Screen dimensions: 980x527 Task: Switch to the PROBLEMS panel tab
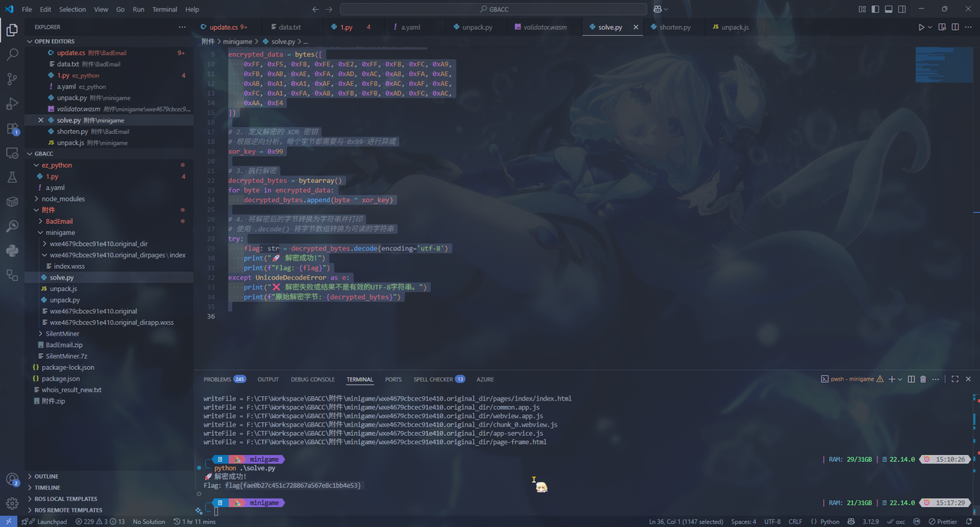click(x=217, y=379)
